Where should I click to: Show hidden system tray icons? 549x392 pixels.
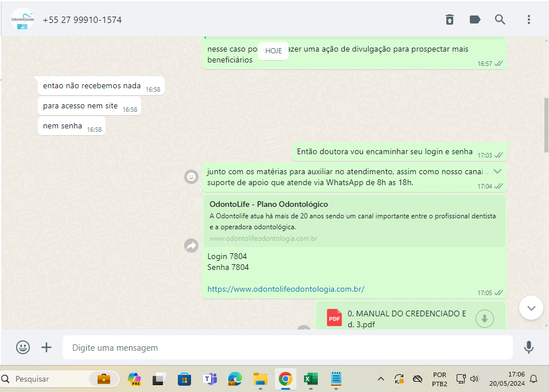pyautogui.click(x=381, y=379)
